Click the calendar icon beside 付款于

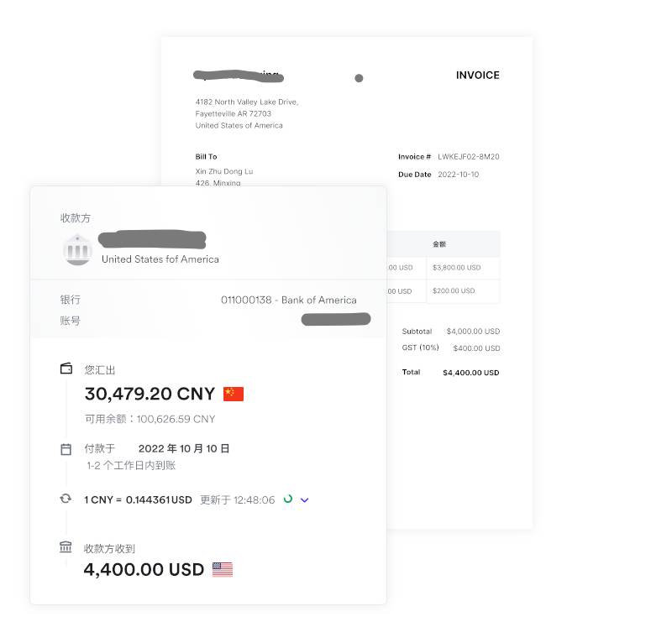(66, 449)
